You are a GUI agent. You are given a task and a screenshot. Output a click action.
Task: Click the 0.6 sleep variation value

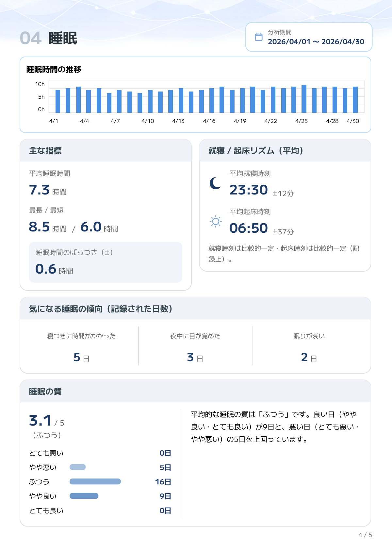[x=46, y=269]
